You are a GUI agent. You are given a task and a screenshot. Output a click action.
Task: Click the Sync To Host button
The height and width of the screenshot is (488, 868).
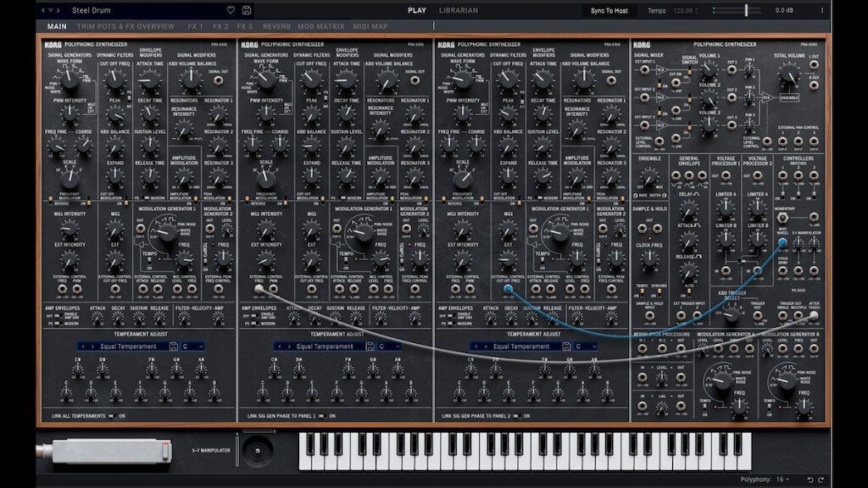pos(609,10)
